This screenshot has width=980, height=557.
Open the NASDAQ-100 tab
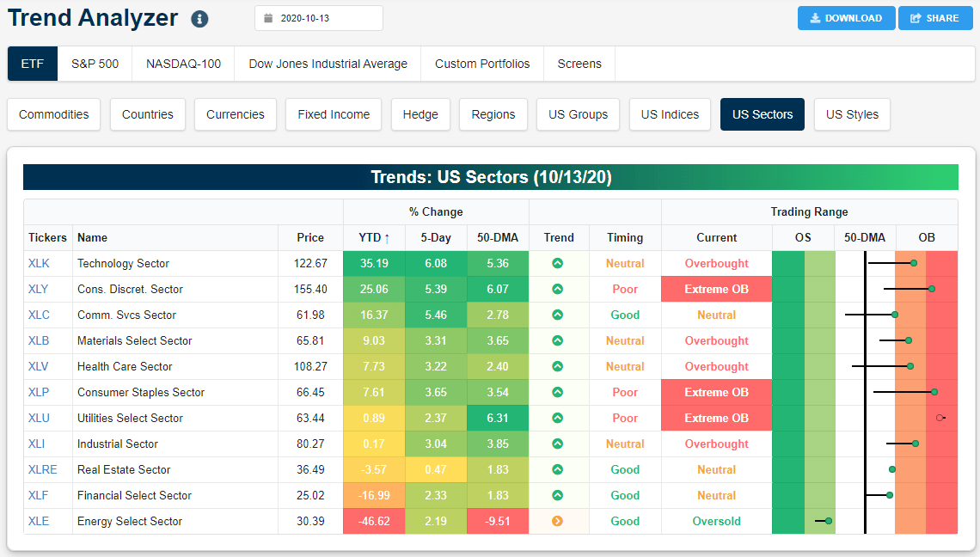[182, 63]
